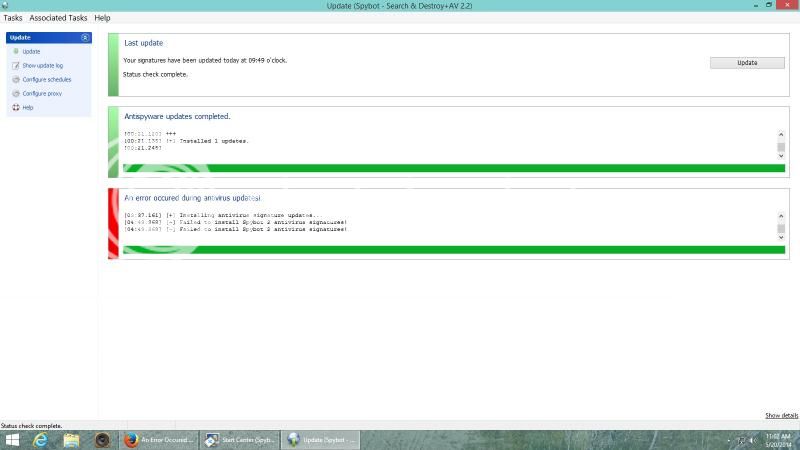This screenshot has height=450, width=800.
Task: Open the Help menu in menu bar
Action: click(102, 18)
